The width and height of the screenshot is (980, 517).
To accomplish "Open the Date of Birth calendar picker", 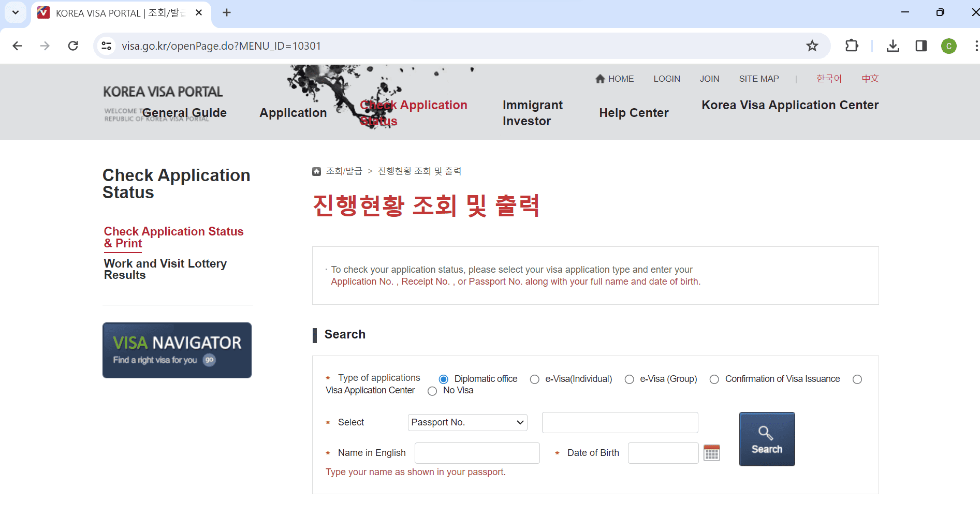I will [712, 453].
